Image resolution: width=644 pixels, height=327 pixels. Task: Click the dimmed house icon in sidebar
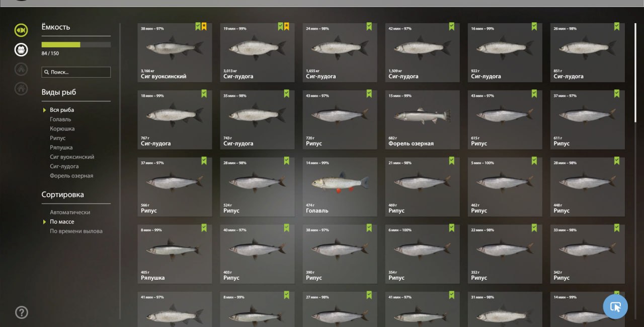point(21,88)
